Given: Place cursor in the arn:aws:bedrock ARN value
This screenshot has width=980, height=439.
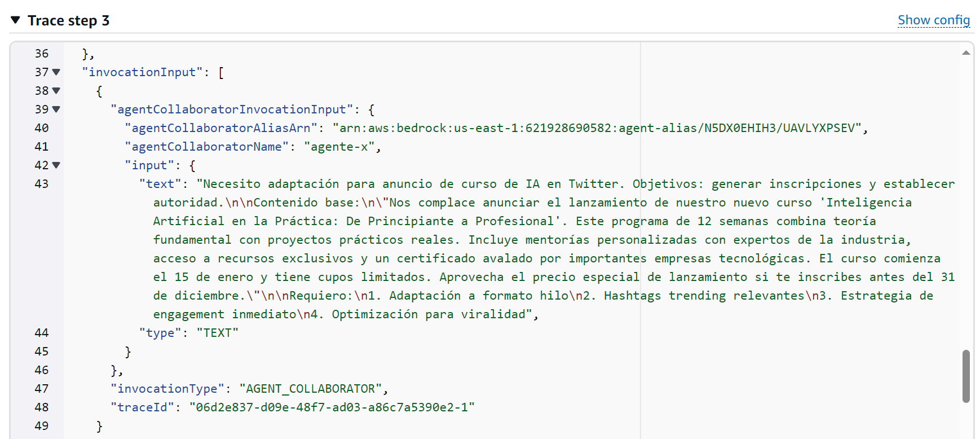Looking at the screenshot, I should [x=598, y=128].
